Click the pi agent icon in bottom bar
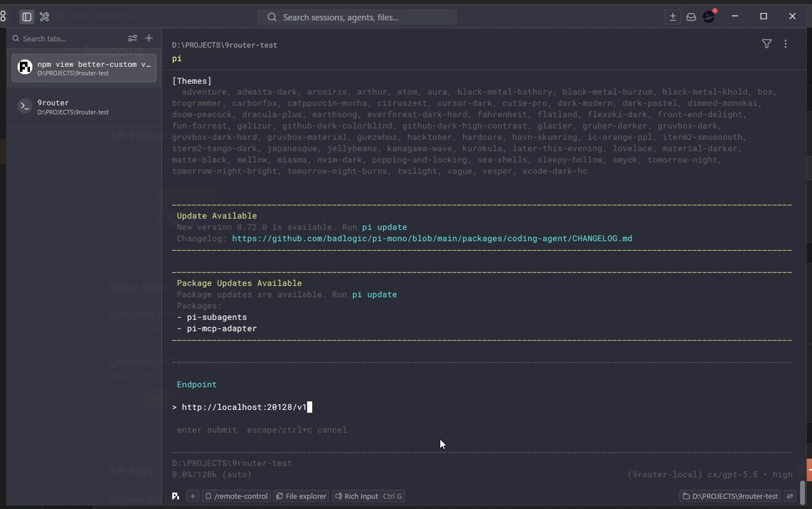The width and height of the screenshot is (812, 509). 176,497
